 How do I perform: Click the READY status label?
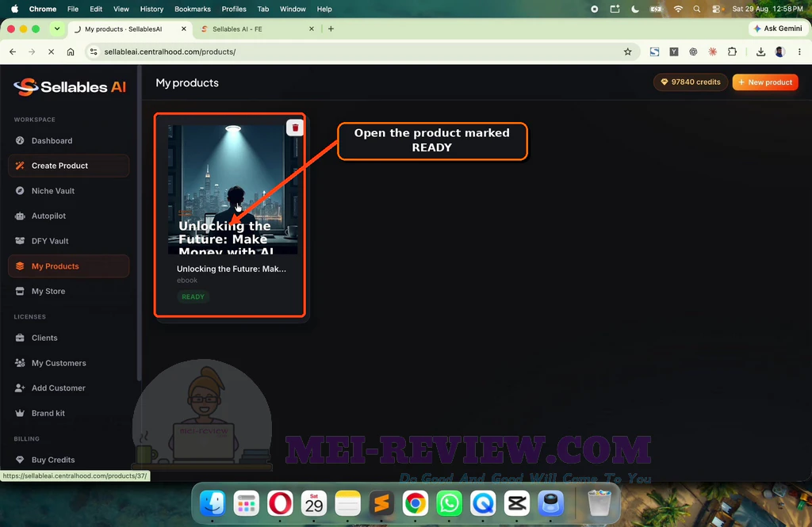click(193, 296)
